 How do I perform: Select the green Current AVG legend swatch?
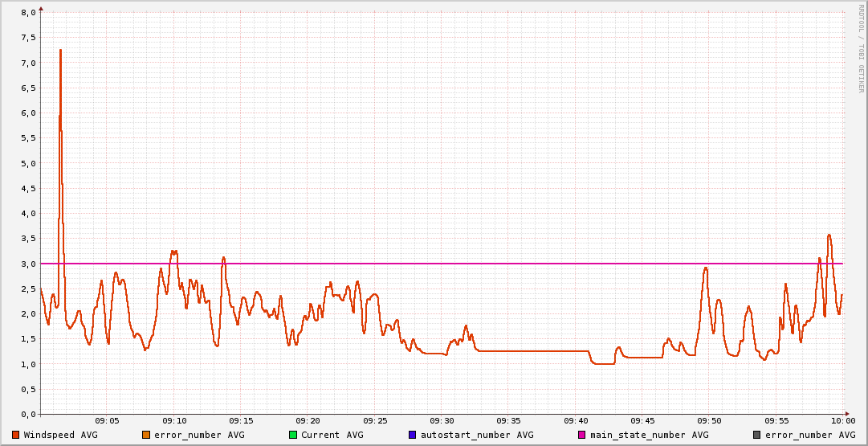[x=293, y=435]
